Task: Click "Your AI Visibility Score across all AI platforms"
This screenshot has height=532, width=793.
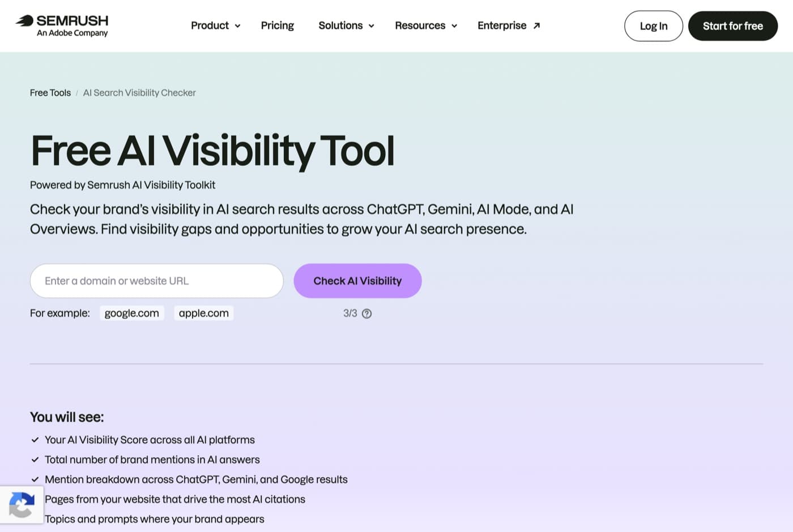Action: (150, 440)
